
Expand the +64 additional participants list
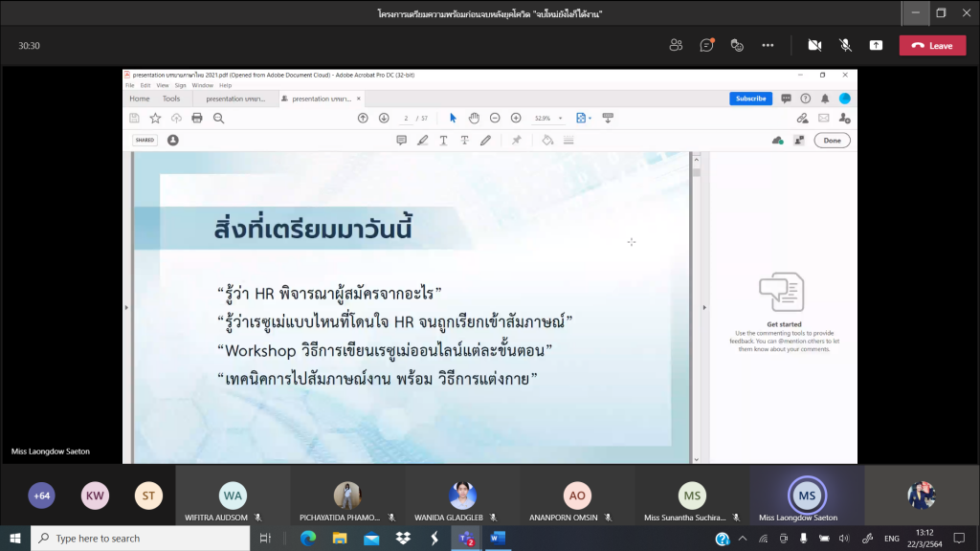tap(42, 496)
